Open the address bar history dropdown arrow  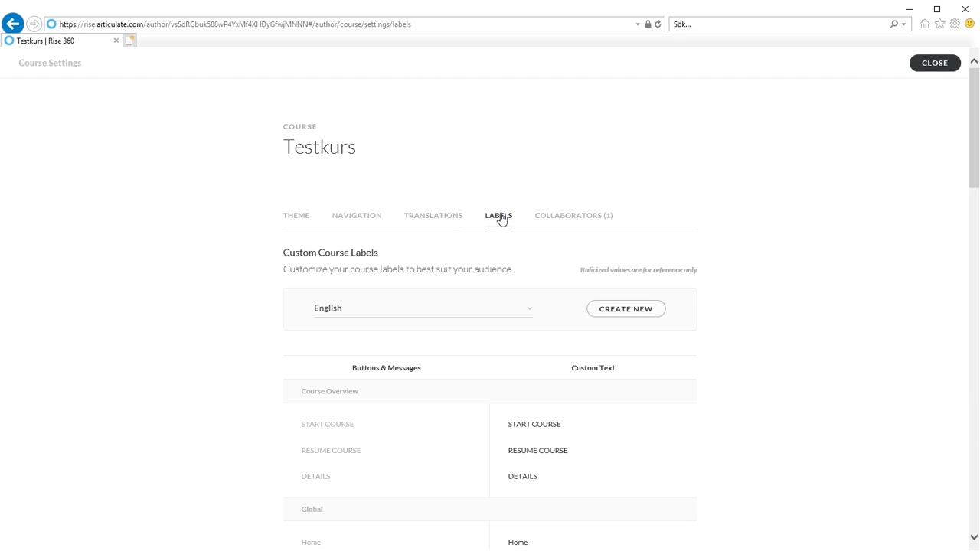(638, 24)
